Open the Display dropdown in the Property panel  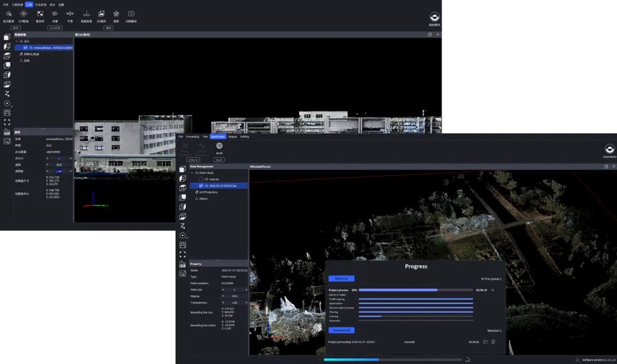[x=235, y=296]
